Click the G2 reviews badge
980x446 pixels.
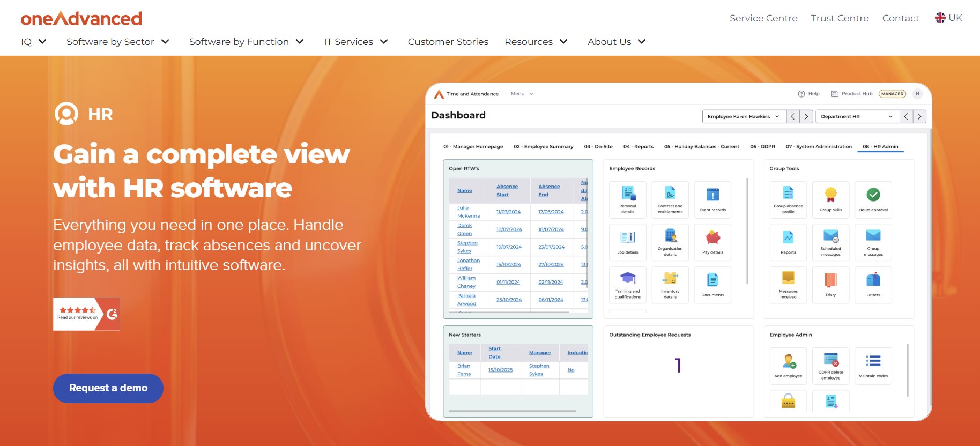pyautogui.click(x=86, y=314)
